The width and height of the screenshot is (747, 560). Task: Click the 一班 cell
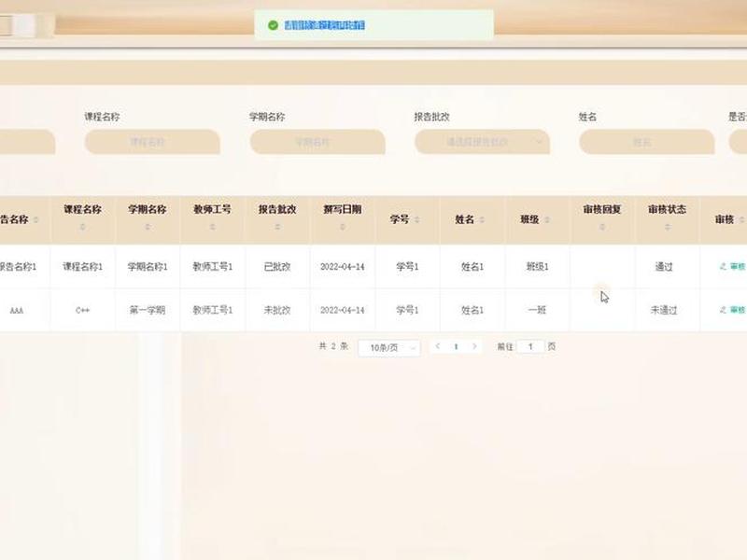click(538, 310)
